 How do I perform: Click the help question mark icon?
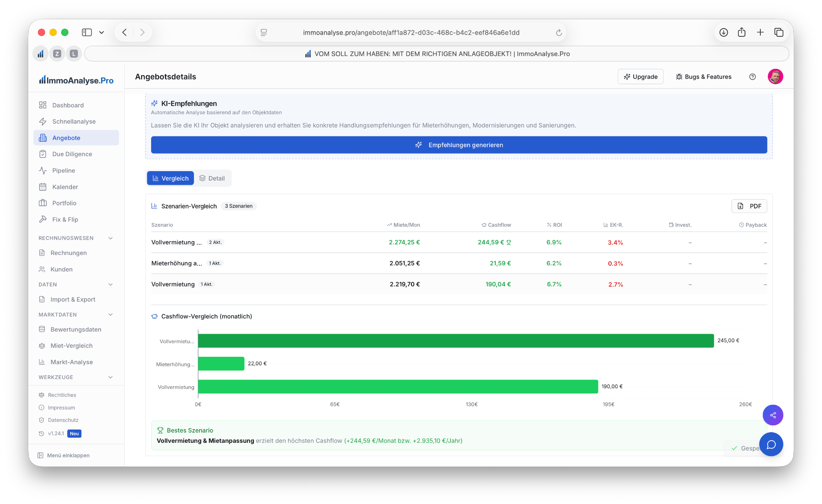752,77
